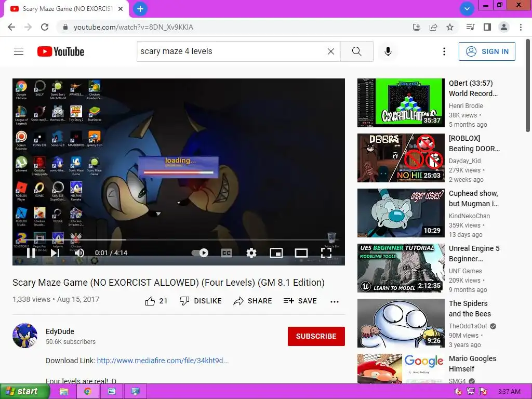Open the Unreal Engine 5 Beginner video thumbnail
The image size is (532, 399).
tap(401, 268)
